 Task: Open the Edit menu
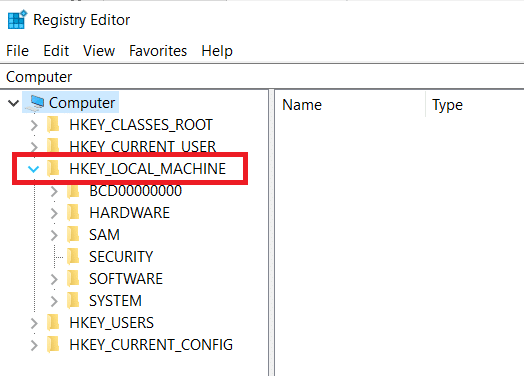tap(56, 51)
